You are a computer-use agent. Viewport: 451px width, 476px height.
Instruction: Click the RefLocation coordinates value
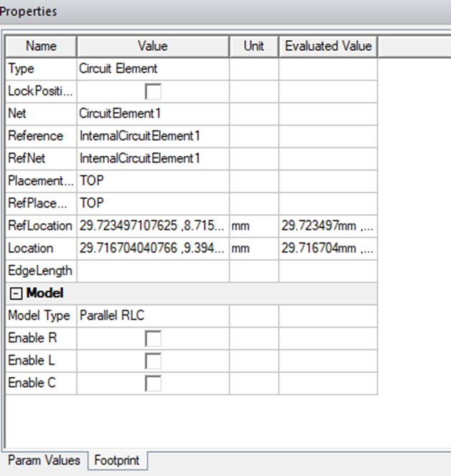152,225
